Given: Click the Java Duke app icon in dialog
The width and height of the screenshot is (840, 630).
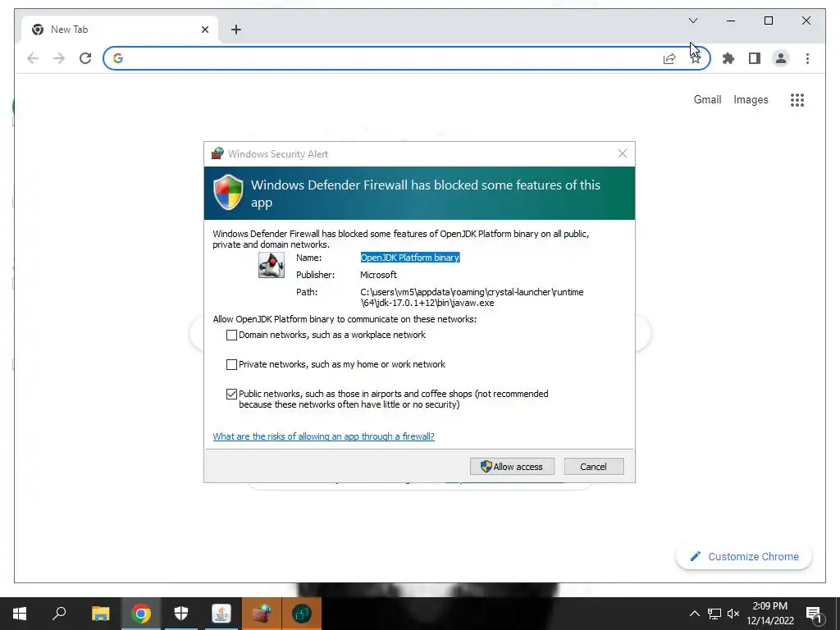Looking at the screenshot, I should coord(271,265).
